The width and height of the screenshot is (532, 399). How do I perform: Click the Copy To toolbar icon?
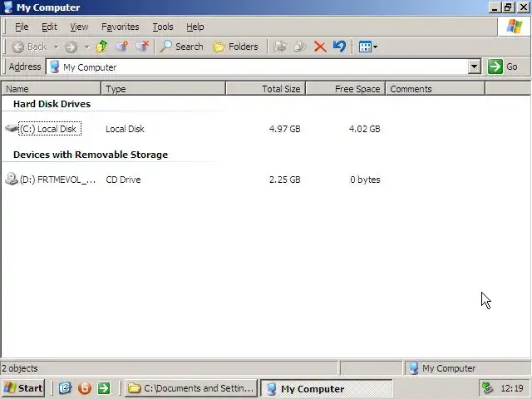pos(300,47)
